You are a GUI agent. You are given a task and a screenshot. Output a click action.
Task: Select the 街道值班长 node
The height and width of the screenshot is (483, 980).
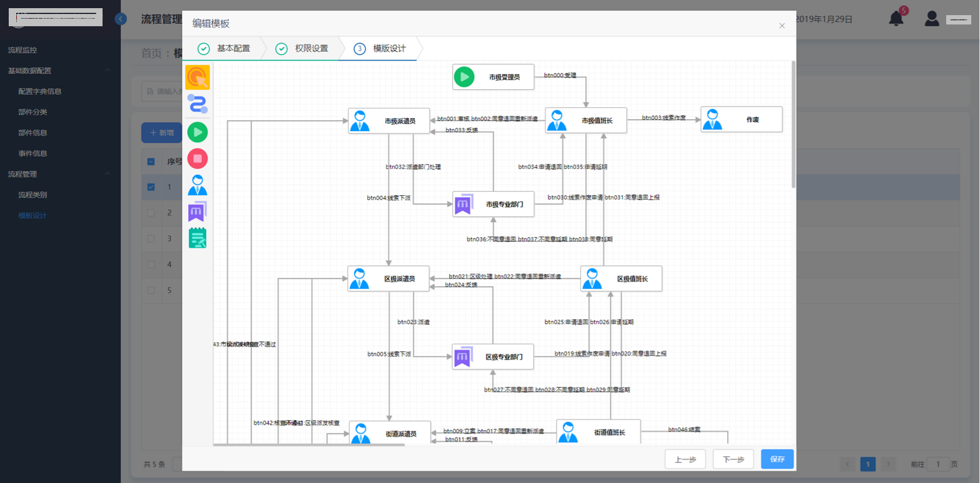(598, 432)
